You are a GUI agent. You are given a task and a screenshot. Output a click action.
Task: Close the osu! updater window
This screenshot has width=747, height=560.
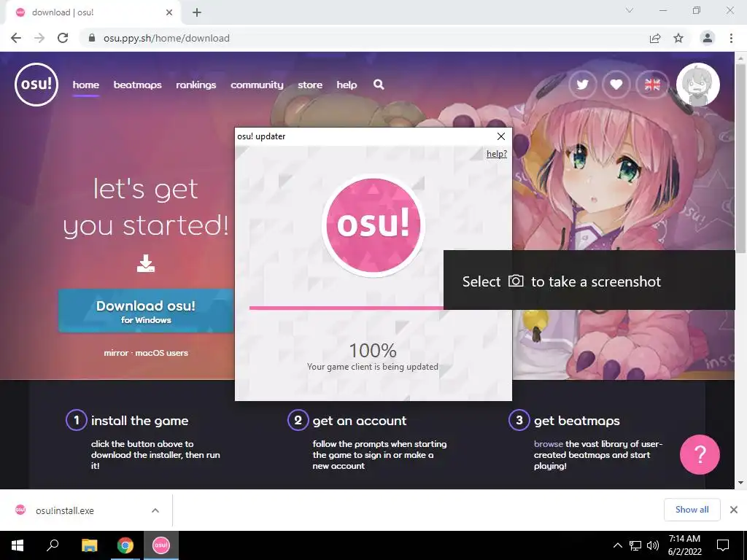pyautogui.click(x=501, y=136)
